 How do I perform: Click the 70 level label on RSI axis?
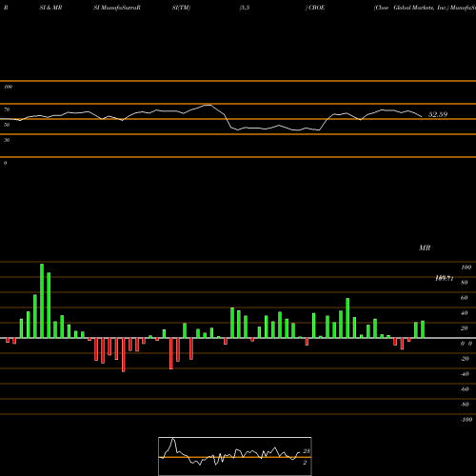coord(7,109)
